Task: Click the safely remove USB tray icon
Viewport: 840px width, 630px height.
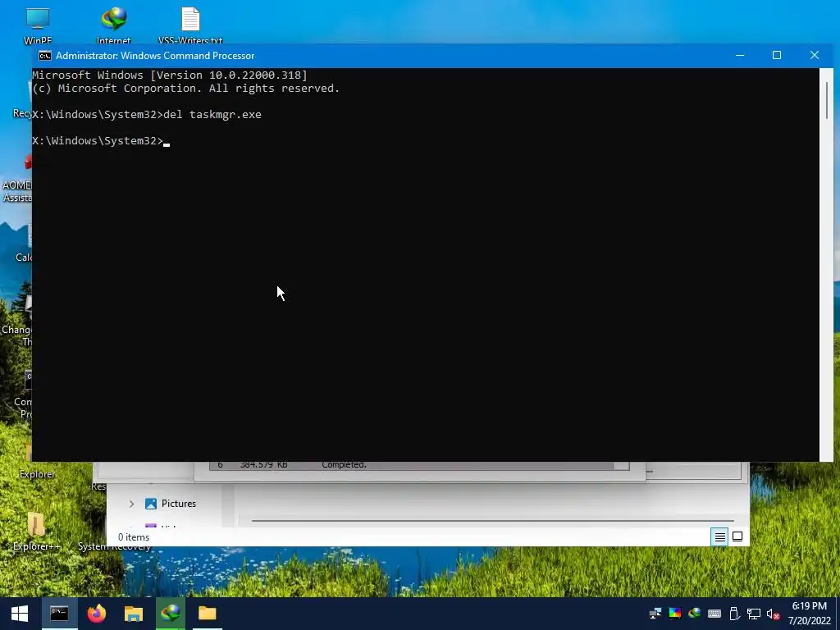Action: point(734,614)
